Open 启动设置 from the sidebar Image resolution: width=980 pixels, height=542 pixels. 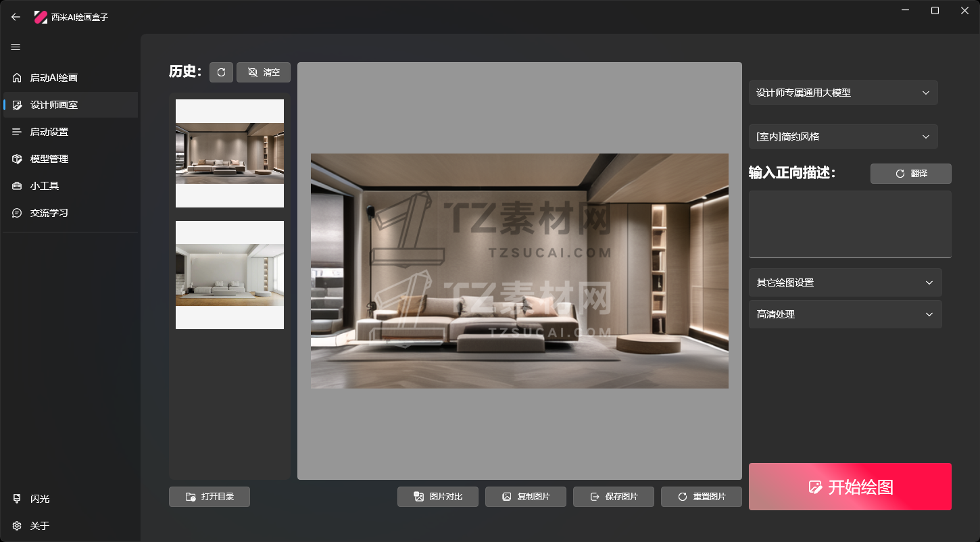tap(71, 132)
